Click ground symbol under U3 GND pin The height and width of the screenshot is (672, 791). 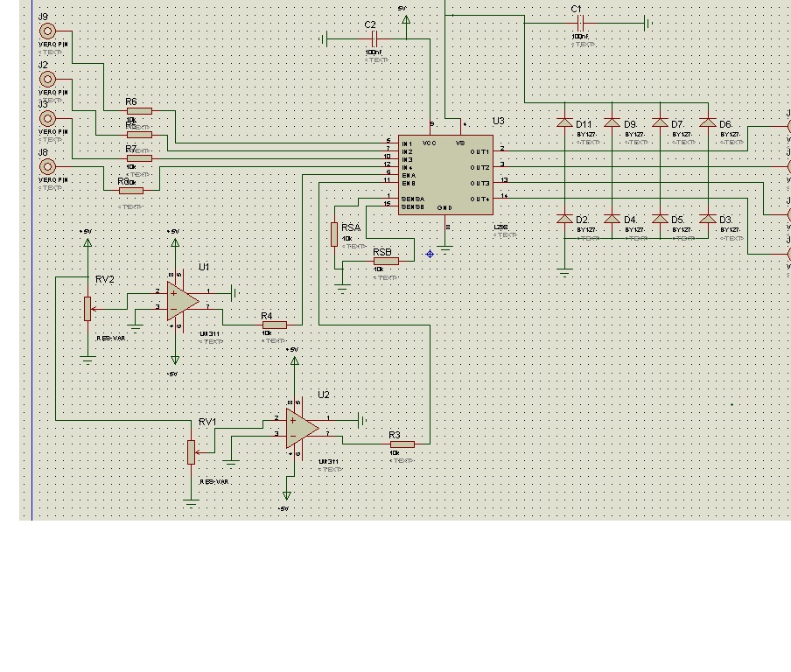coord(444,249)
